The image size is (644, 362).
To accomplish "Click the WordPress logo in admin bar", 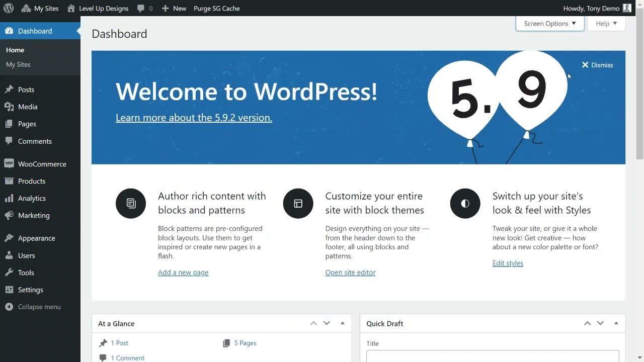I will coord(9,8).
